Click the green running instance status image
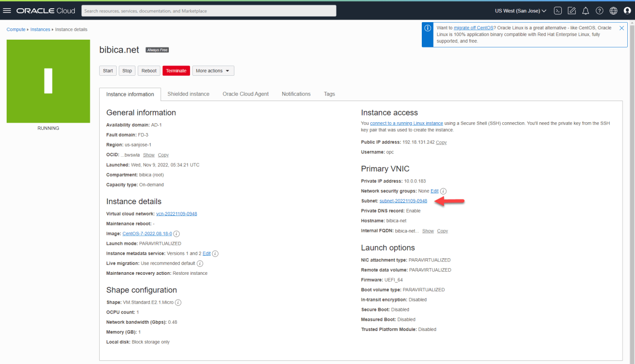The width and height of the screenshot is (635, 364). point(49,81)
